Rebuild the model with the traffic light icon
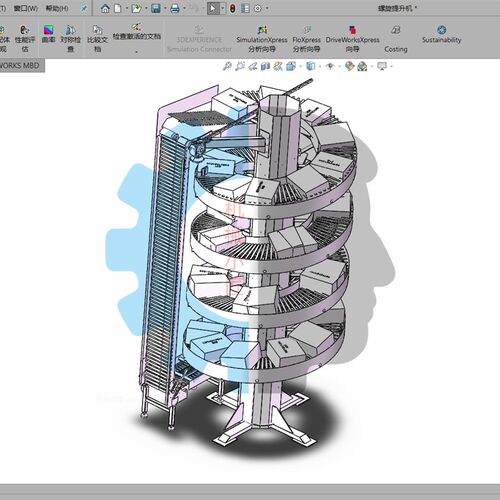The width and height of the screenshot is (500, 500). point(233,8)
